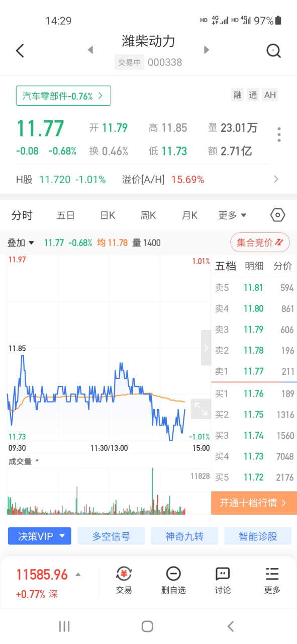Tap the 卖5 row at 11.81

[254, 288]
